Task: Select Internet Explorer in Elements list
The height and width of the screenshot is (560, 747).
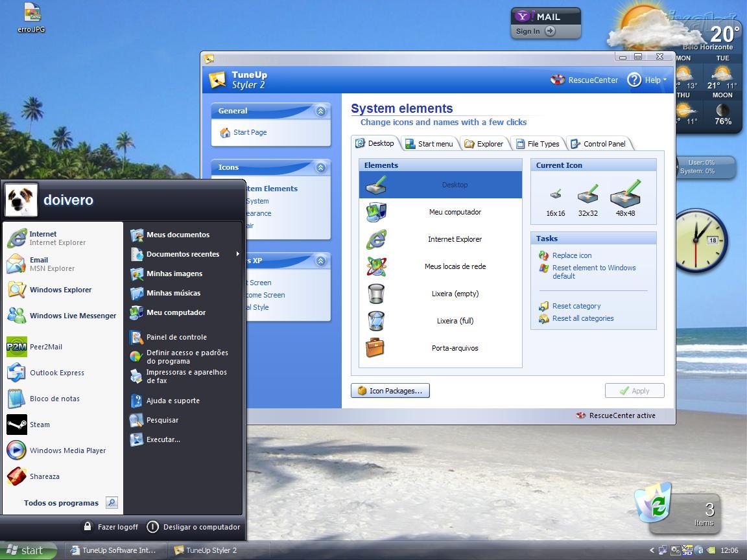Action: pyautogui.click(x=441, y=239)
